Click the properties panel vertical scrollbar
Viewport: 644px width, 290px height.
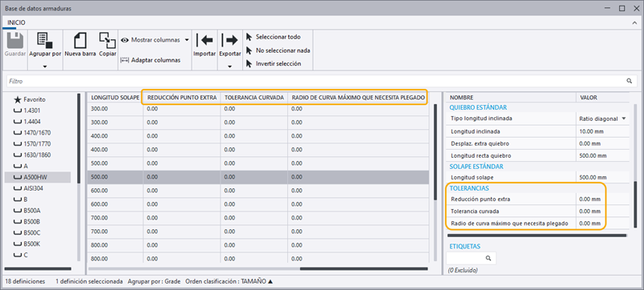tap(635, 203)
